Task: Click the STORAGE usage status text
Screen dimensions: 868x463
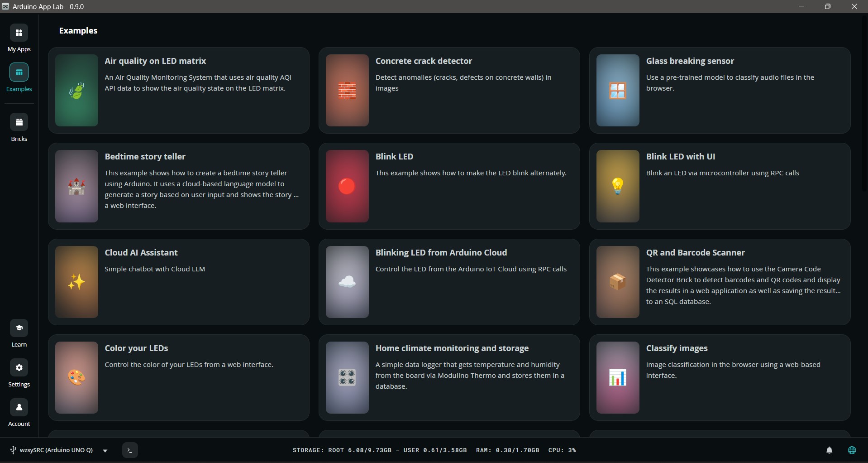Action: pyautogui.click(x=379, y=450)
